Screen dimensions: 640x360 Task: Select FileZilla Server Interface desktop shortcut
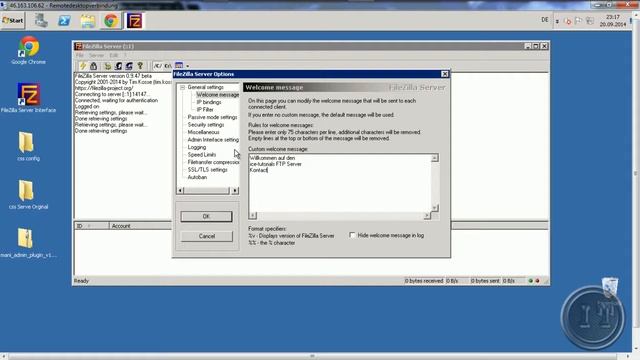[28, 98]
